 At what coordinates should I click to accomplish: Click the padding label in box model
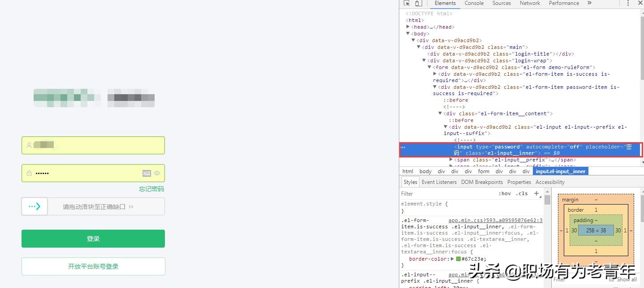click(x=583, y=220)
